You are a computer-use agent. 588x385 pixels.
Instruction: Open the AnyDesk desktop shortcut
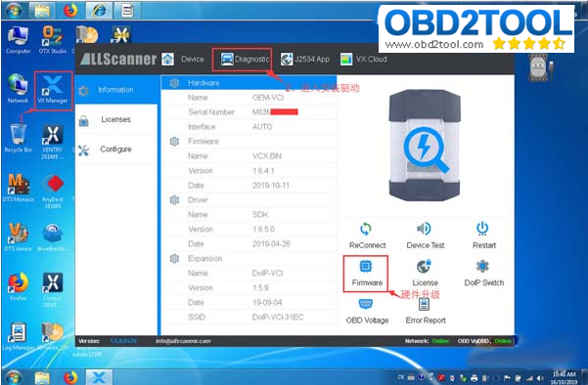[53, 192]
